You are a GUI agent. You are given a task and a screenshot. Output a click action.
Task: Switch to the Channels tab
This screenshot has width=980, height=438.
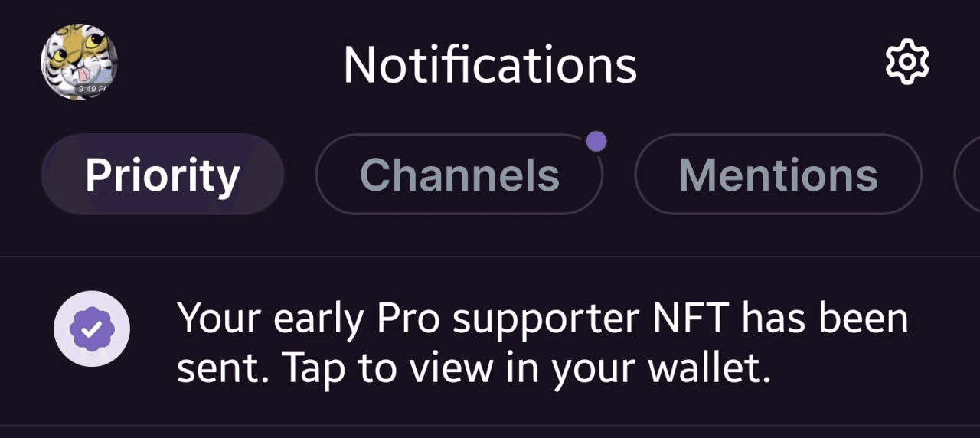pos(459,175)
